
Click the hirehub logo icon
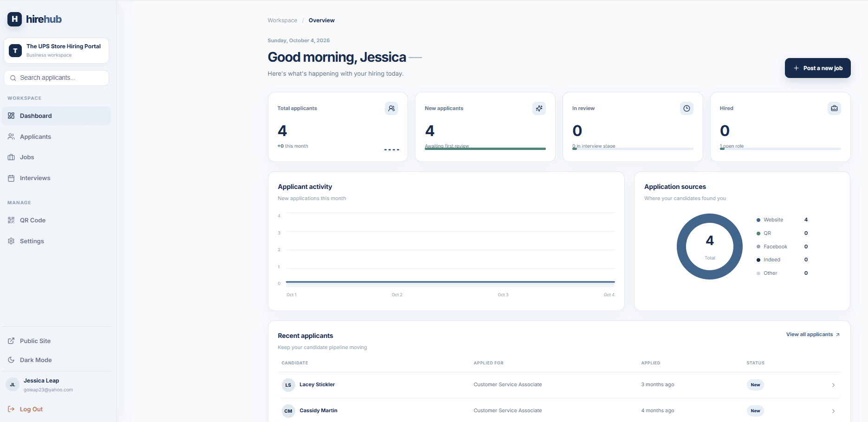point(15,19)
